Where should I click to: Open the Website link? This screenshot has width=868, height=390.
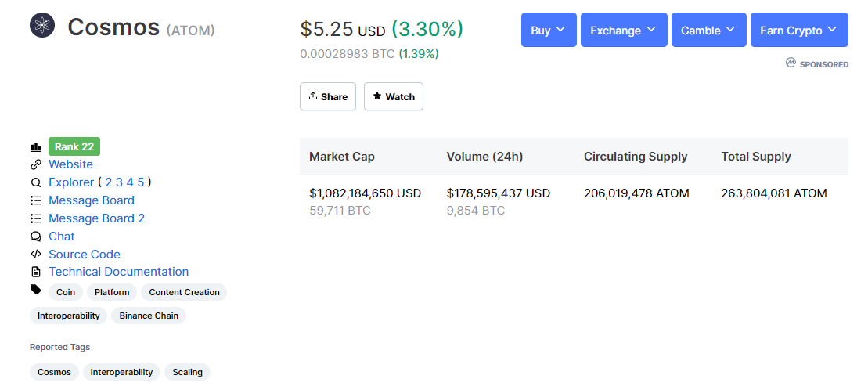pyautogui.click(x=71, y=164)
